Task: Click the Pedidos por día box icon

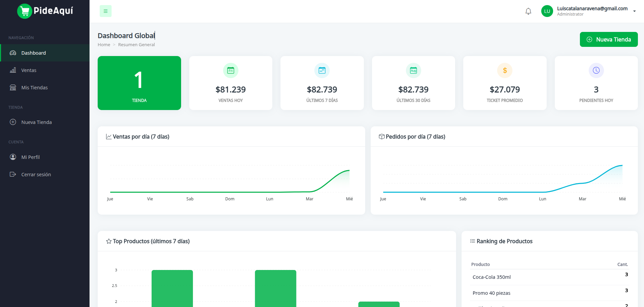Action: (382, 137)
